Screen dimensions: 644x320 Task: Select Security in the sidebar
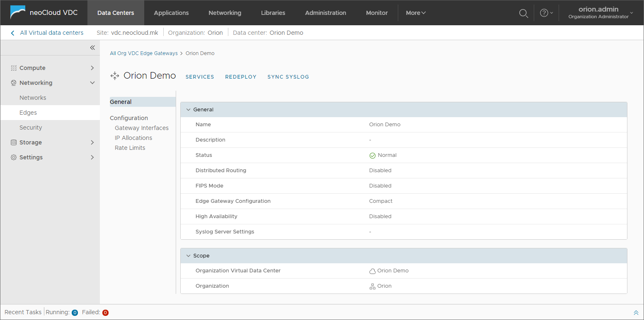pos(50,128)
